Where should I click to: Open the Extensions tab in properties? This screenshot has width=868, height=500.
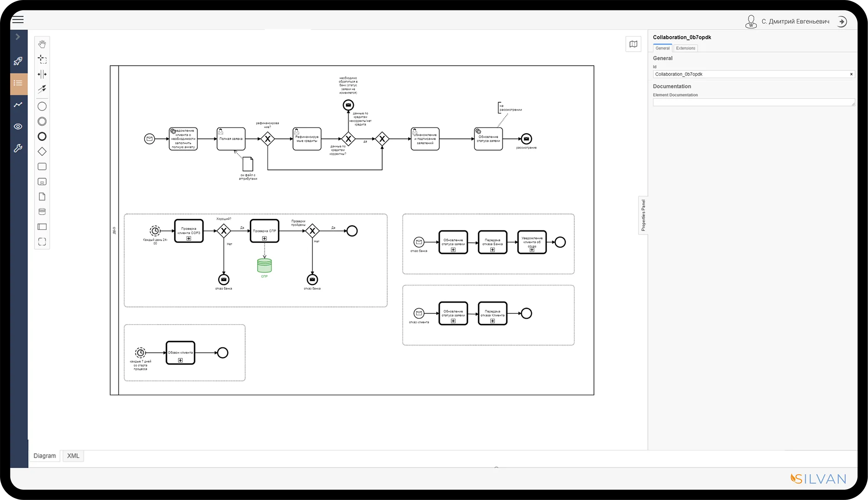pyautogui.click(x=686, y=48)
